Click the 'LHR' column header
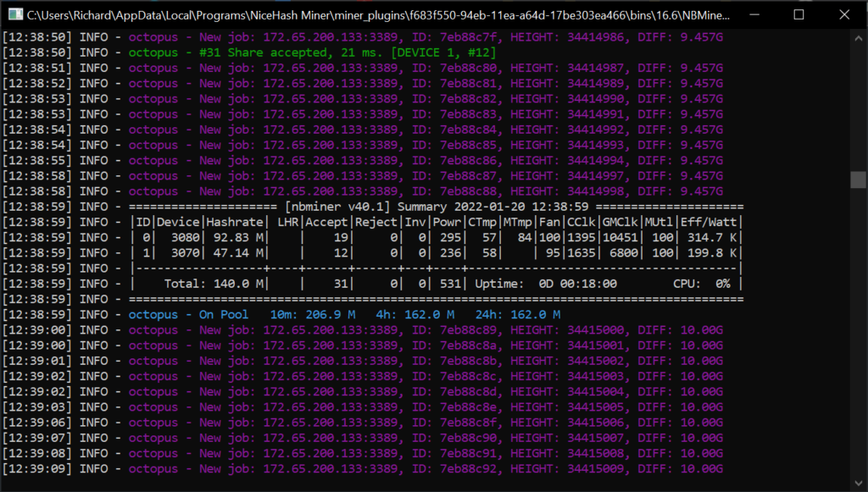This screenshot has height=492, width=868. tap(288, 222)
